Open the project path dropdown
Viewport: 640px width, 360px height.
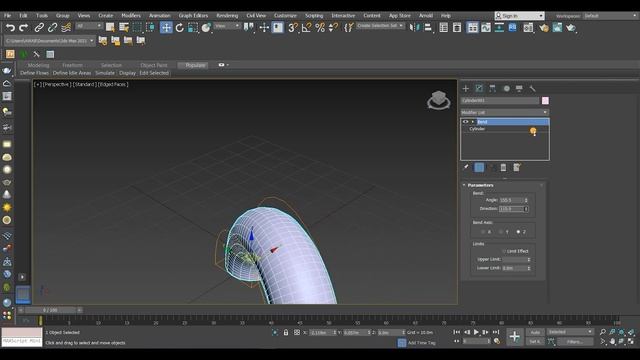coord(49,41)
